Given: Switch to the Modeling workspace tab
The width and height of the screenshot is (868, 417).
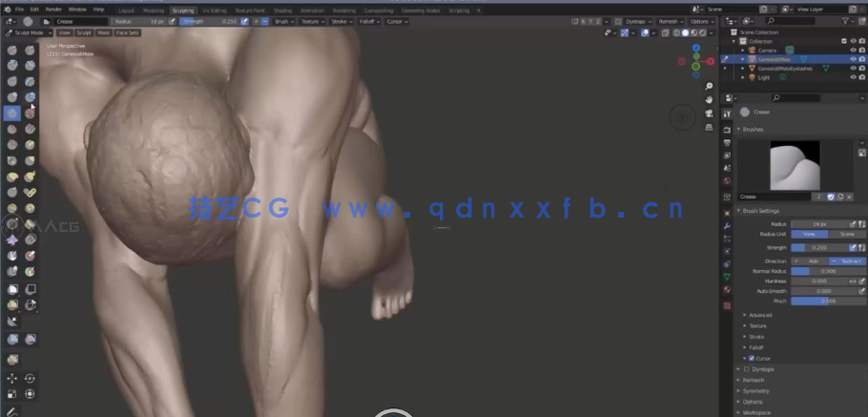Looking at the screenshot, I should coord(154,10).
